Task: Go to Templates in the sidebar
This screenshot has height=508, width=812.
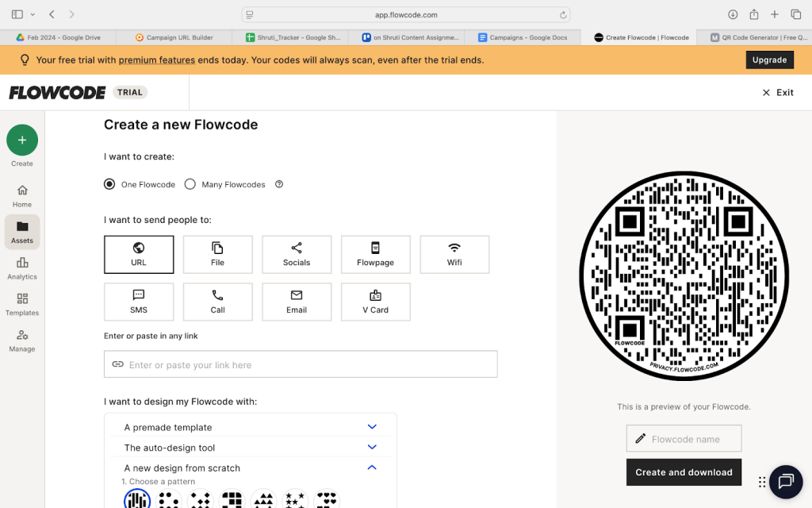Action: point(22,304)
